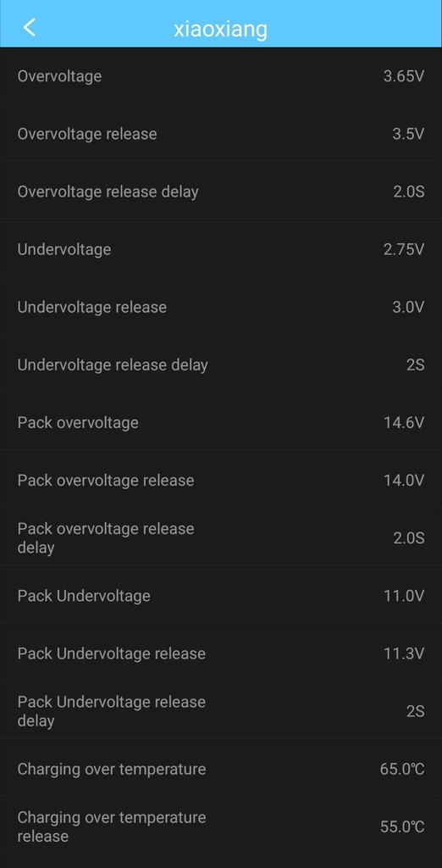Tap the 2S Undervoltage release delay value
This screenshot has height=868, width=442.
tap(416, 365)
